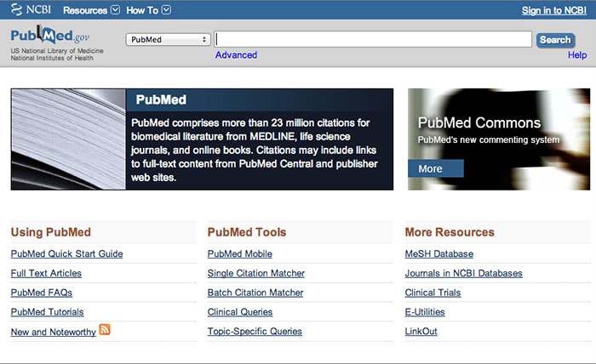The image size is (596, 364).
Task: Click the PubMed banner title
Action: point(161,100)
